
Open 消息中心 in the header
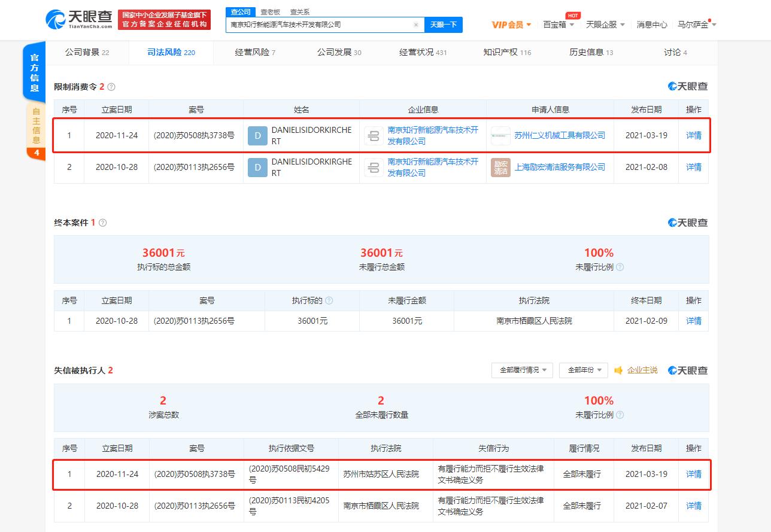pyautogui.click(x=652, y=25)
